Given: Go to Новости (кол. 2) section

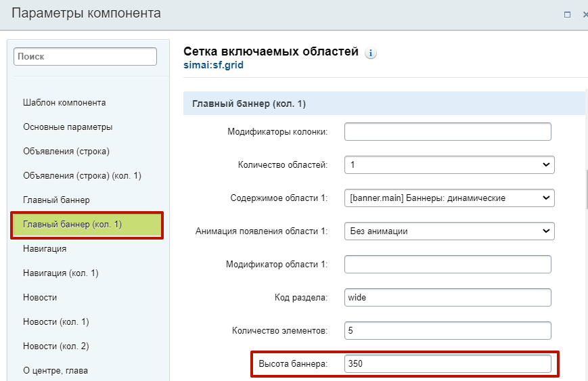Looking at the screenshot, I should [55, 346].
